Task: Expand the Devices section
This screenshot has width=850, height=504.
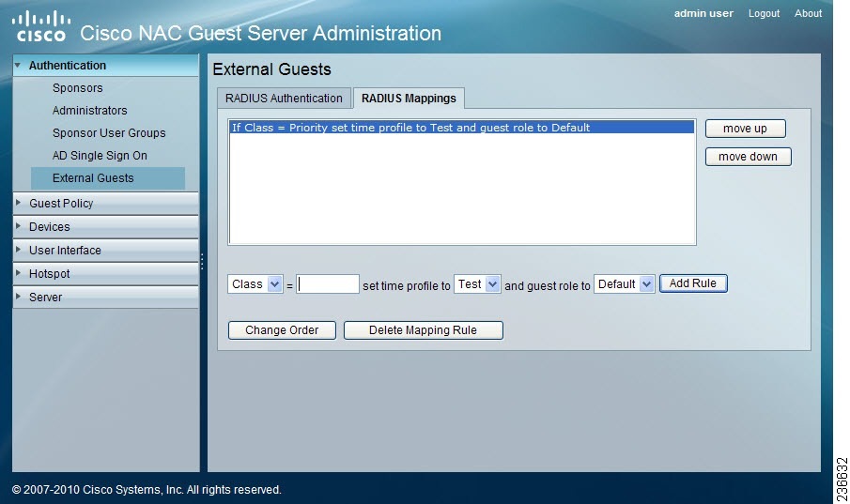Action: tap(106, 226)
